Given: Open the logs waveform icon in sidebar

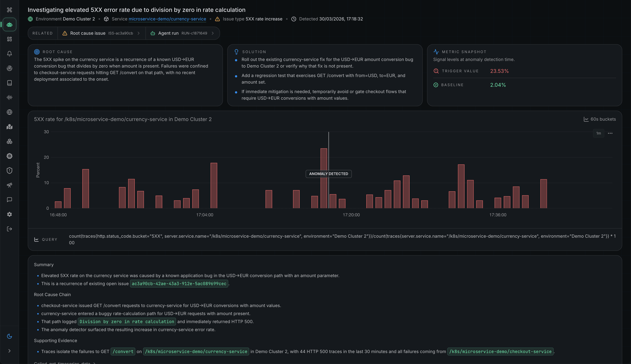Looking at the screenshot, I should click(9, 97).
